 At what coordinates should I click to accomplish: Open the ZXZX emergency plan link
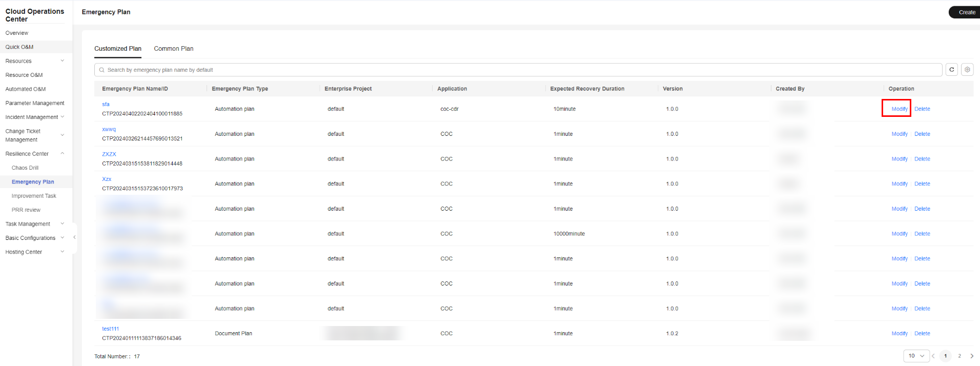click(109, 154)
